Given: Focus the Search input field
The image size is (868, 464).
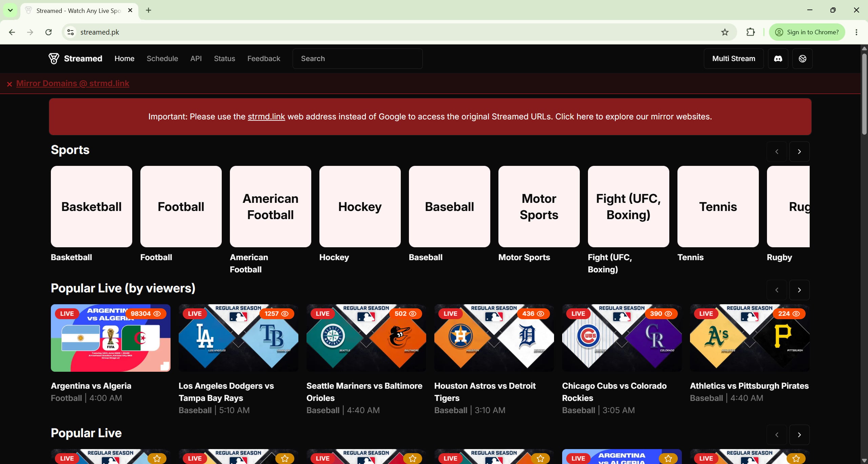Looking at the screenshot, I should (x=358, y=59).
